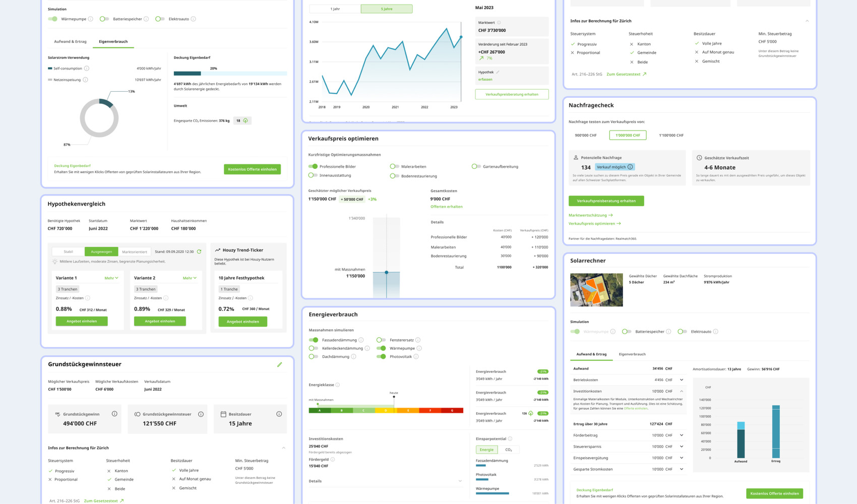Enable the Fensterersatz toggle
857x504 pixels.
pos(381,340)
